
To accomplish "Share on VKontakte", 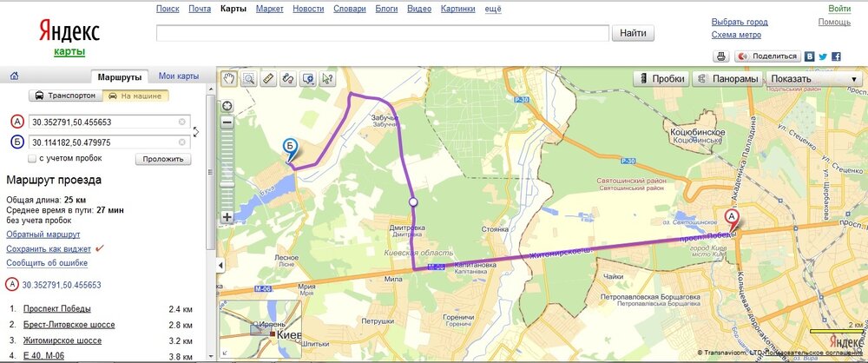I will click(x=810, y=56).
